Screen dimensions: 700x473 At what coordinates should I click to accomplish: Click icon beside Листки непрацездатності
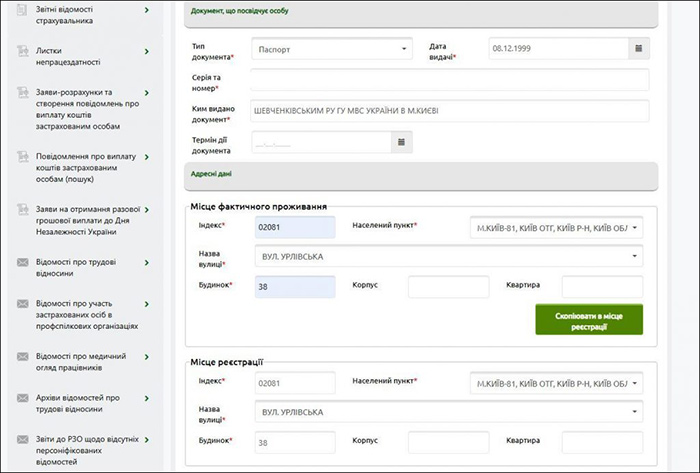click(22, 51)
